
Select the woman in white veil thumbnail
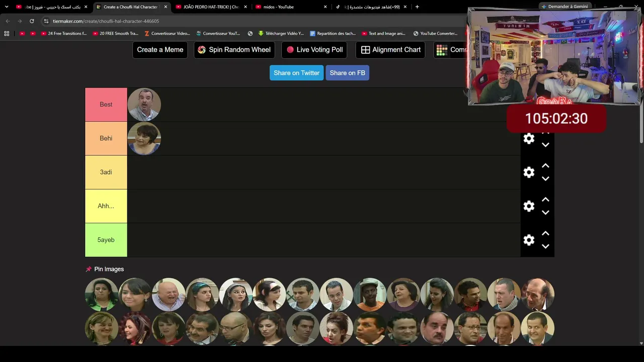pyautogui.click(x=235, y=295)
